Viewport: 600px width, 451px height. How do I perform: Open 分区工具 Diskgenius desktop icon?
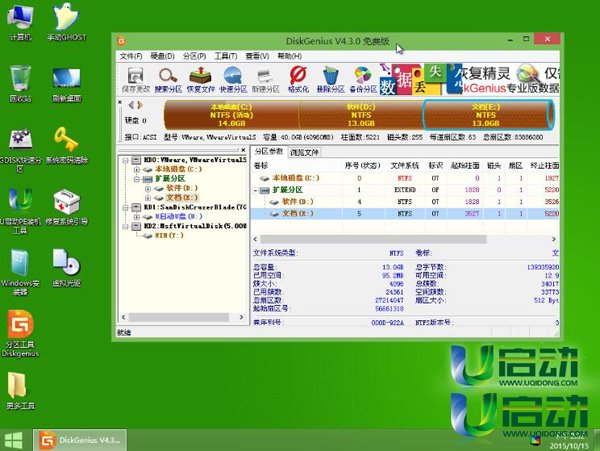click(x=20, y=334)
